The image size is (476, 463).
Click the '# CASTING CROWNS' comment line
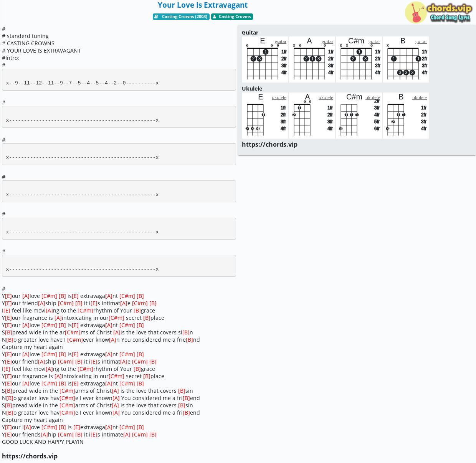pyautogui.click(x=28, y=43)
